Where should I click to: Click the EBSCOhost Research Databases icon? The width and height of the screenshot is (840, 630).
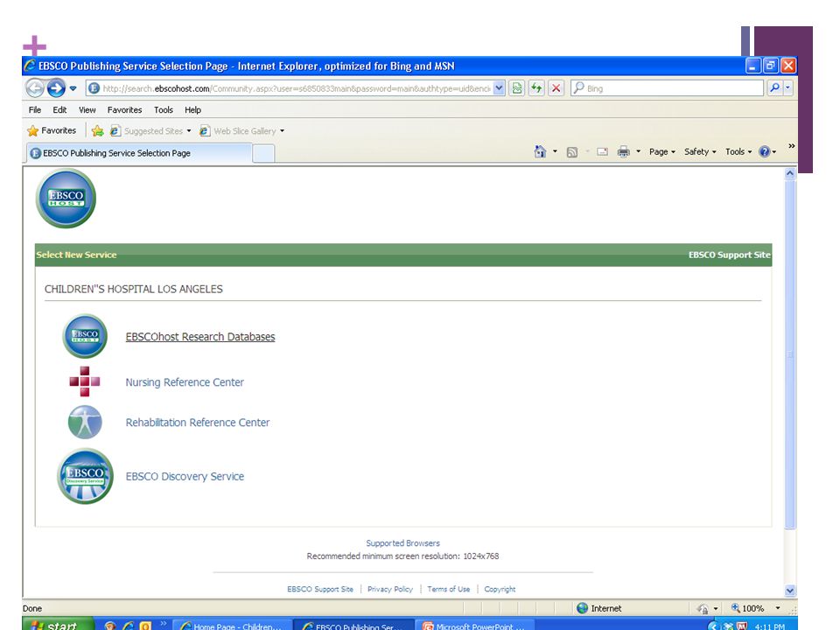[85, 336]
